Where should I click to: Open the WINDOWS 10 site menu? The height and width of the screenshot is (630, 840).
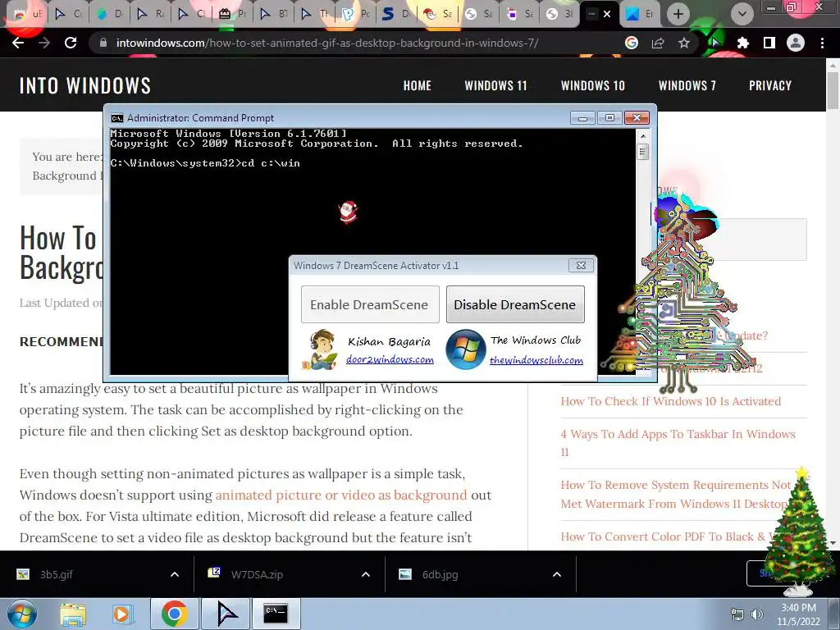[592, 85]
